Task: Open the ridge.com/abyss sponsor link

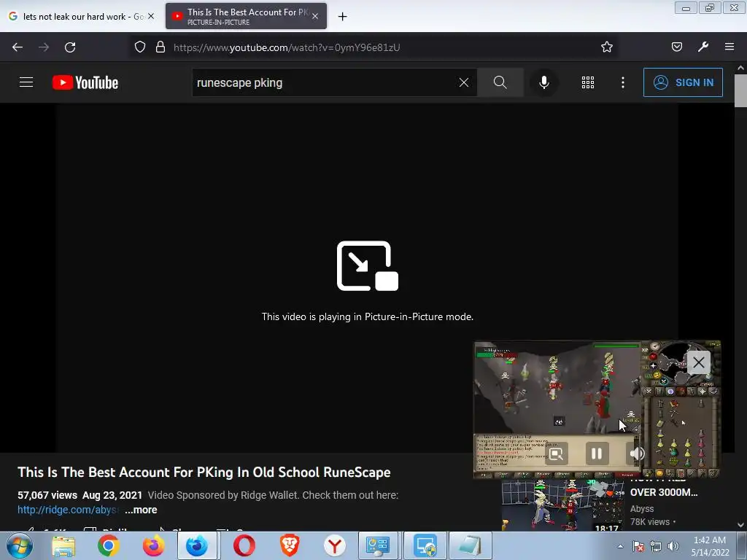Action: 68,510
